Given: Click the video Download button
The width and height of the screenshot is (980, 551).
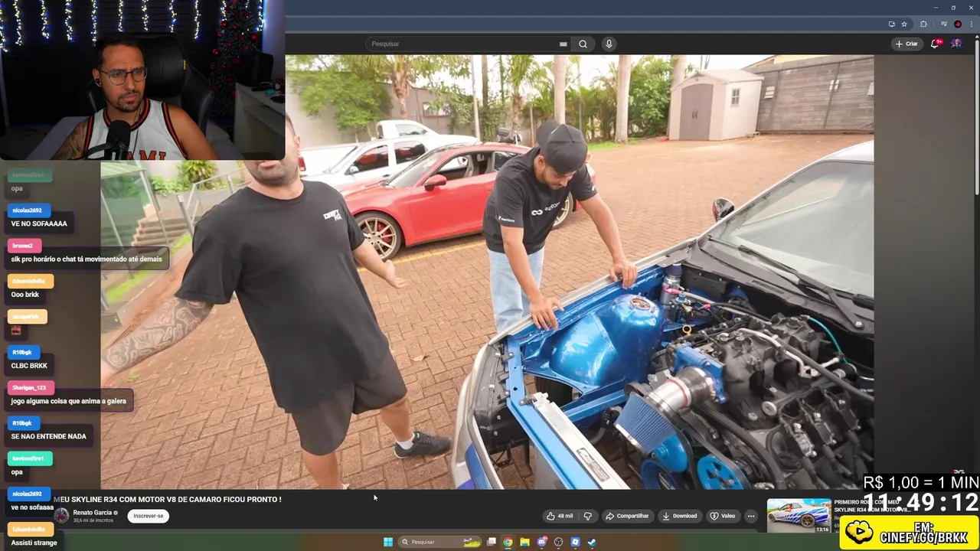Looking at the screenshot, I should 679,516.
